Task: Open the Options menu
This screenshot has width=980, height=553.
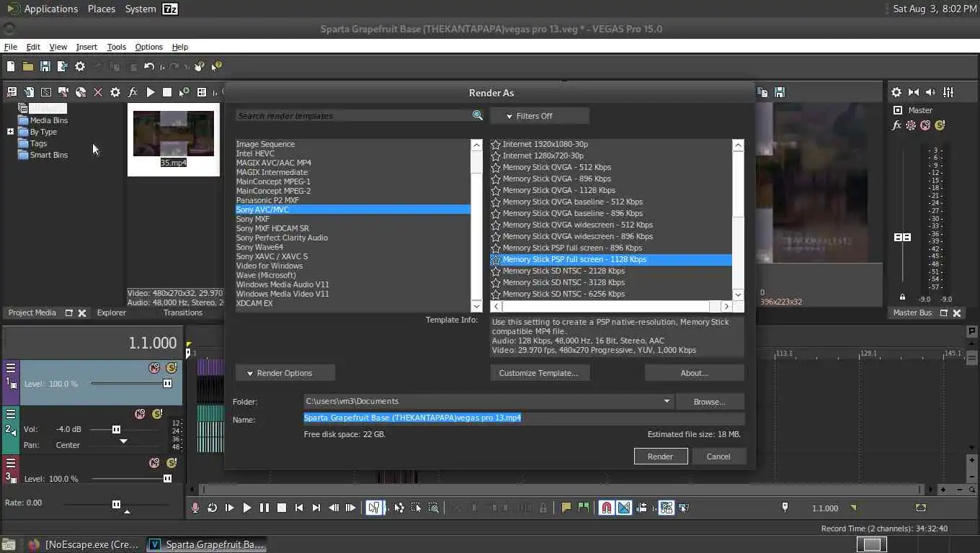Action: [x=149, y=47]
